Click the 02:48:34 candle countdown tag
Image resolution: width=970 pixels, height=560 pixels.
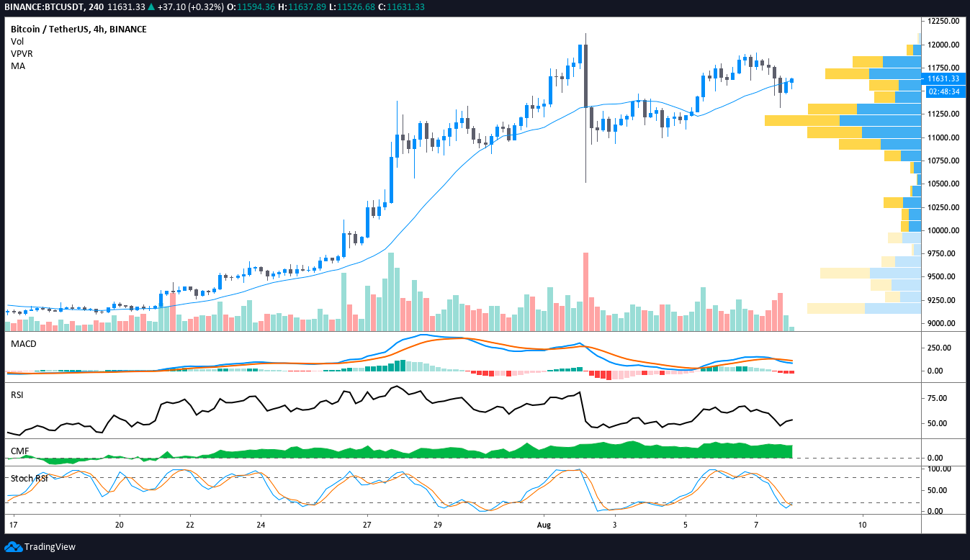click(943, 91)
